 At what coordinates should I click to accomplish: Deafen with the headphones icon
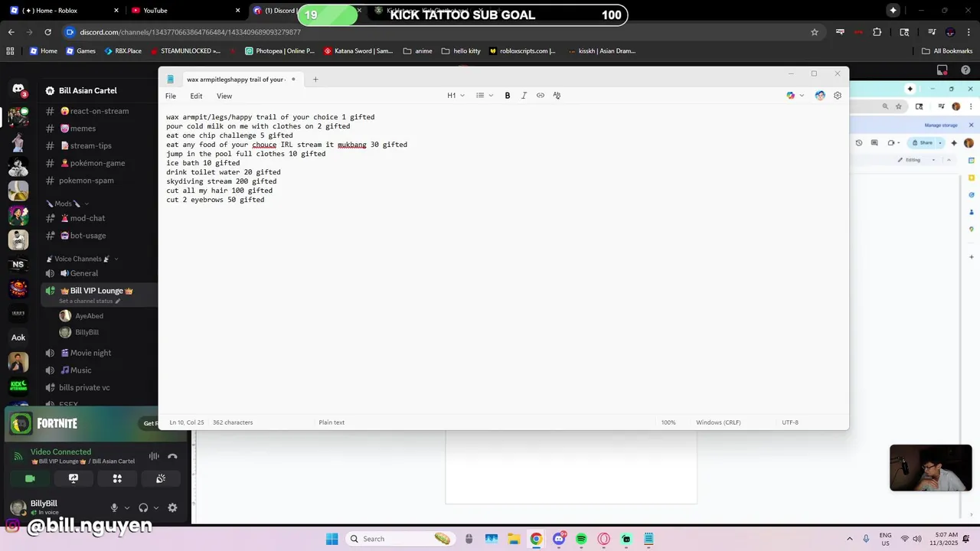pyautogui.click(x=143, y=507)
